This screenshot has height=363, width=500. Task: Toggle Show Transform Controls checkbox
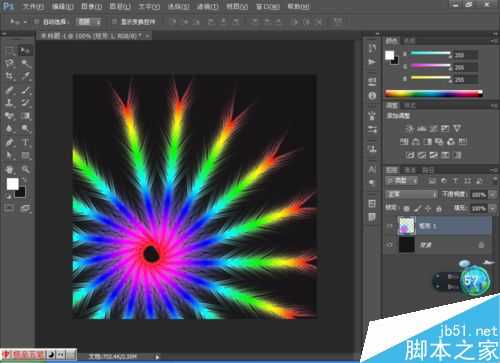pyautogui.click(x=114, y=22)
